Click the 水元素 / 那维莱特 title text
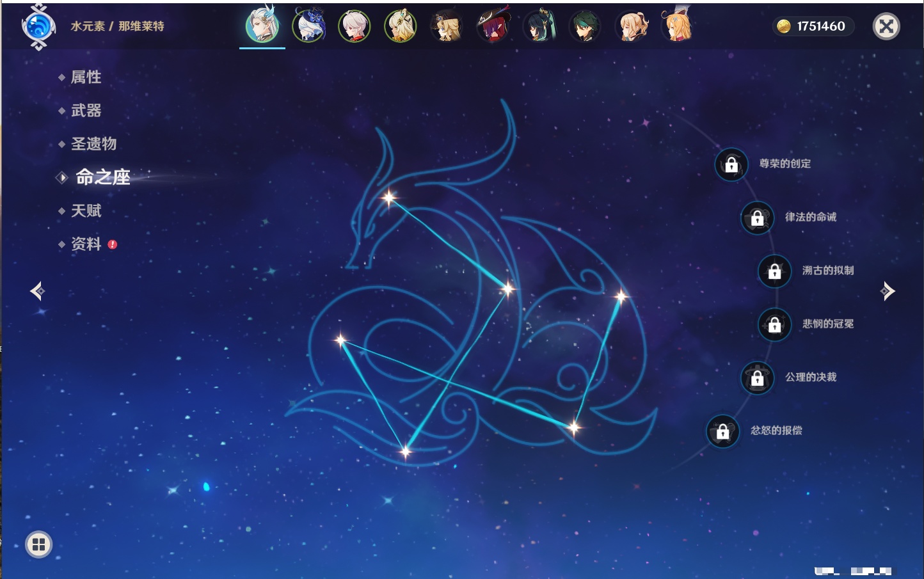The height and width of the screenshot is (579, 924). (117, 26)
